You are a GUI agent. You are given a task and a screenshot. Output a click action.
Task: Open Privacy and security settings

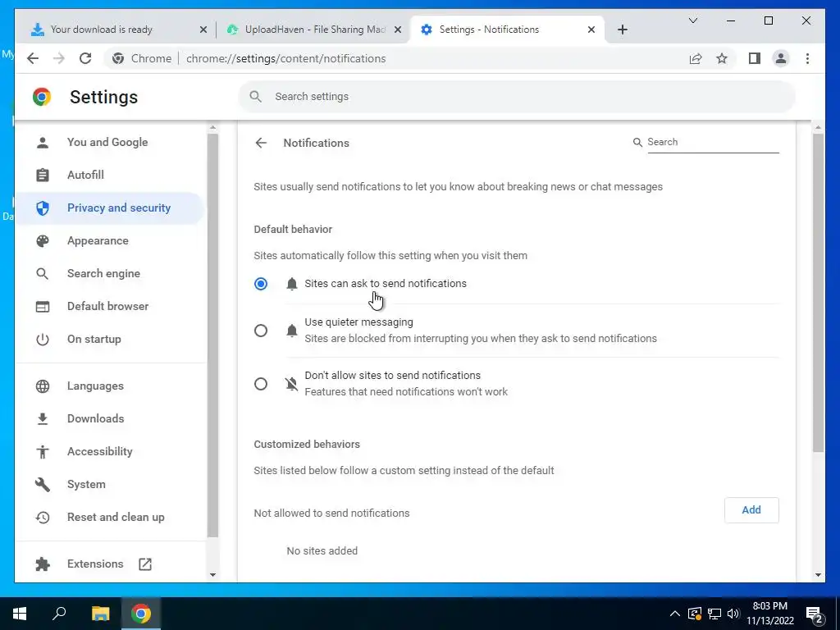tap(110, 208)
